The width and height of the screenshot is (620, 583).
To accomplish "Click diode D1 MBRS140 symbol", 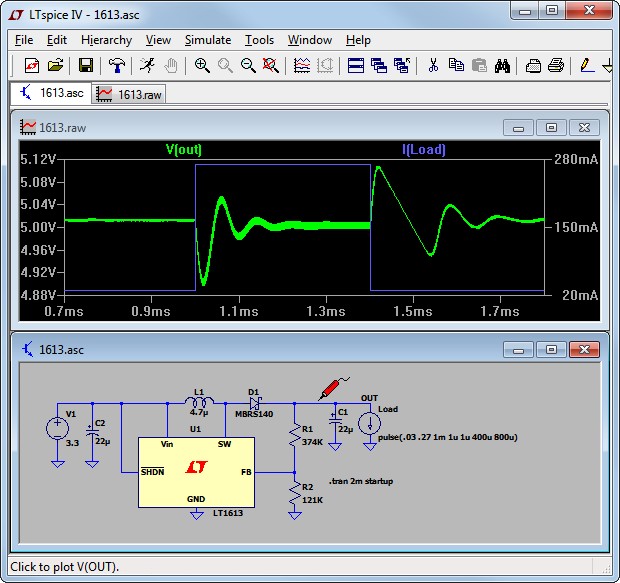I will pos(255,403).
